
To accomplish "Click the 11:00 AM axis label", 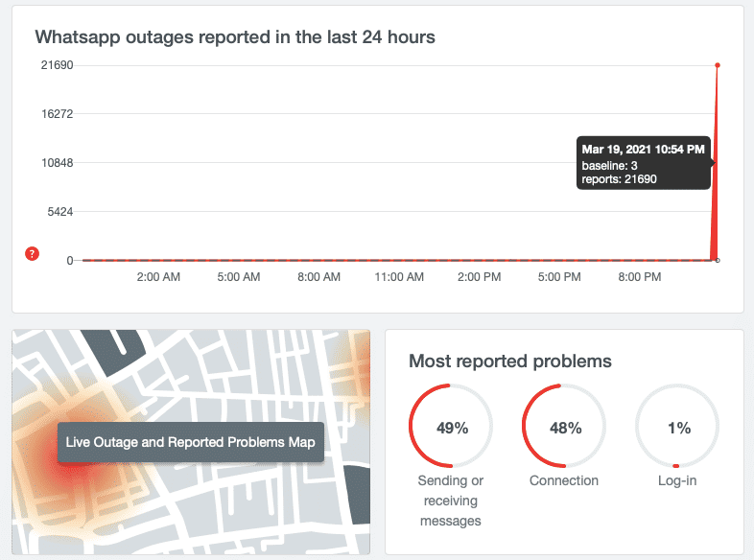I will point(399,277).
